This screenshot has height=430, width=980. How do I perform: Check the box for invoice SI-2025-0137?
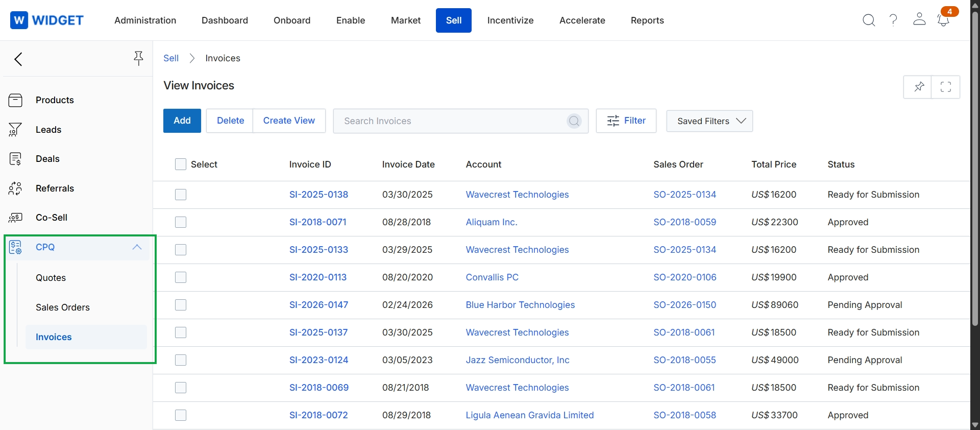pos(181,332)
